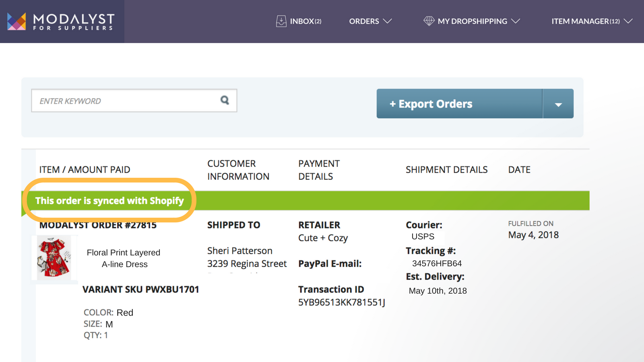Viewport: 644px width, 362px height.
Task: Click the inbox download-tray icon
Action: (281, 21)
